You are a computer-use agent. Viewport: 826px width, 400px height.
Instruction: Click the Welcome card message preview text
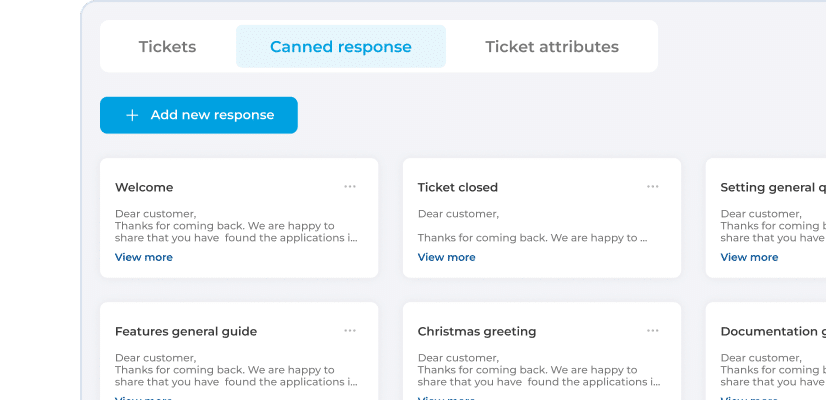(235, 226)
